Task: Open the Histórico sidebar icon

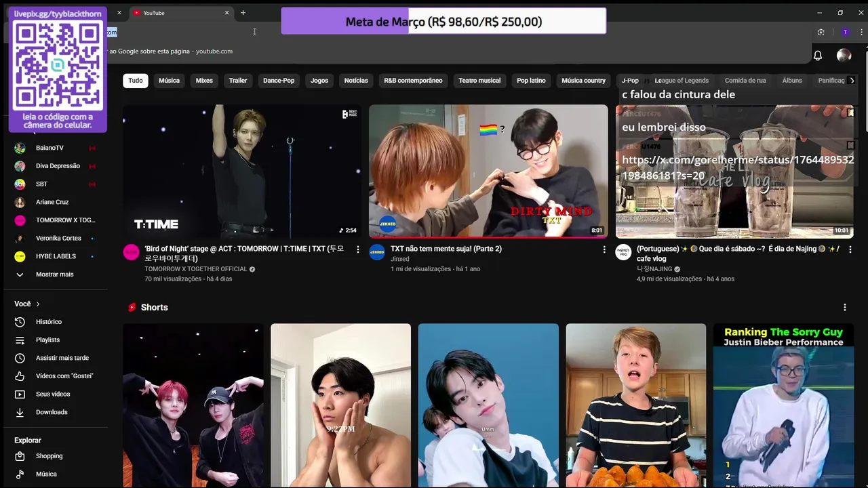Action: coord(20,322)
